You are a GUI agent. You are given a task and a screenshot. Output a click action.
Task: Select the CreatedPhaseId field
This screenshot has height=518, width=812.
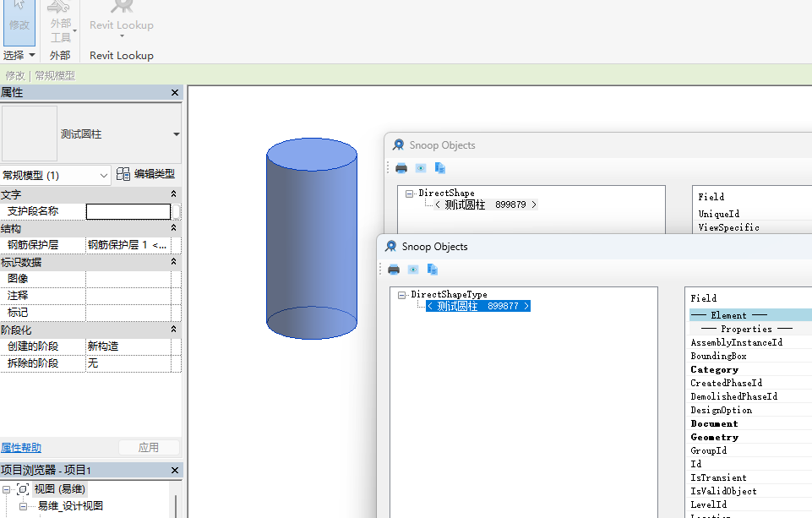(x=726, y=383)
